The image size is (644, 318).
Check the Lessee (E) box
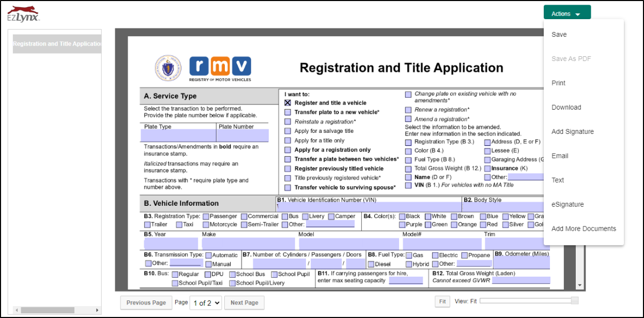(x=487, y=152)
